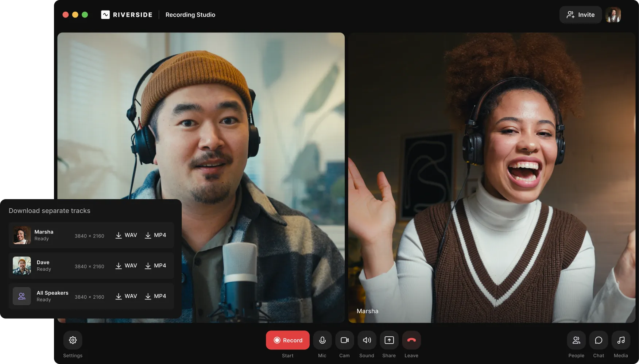This screenshot has height=364, width=639.
Task: Open the Sound speaker options
Action: (367, 340)
